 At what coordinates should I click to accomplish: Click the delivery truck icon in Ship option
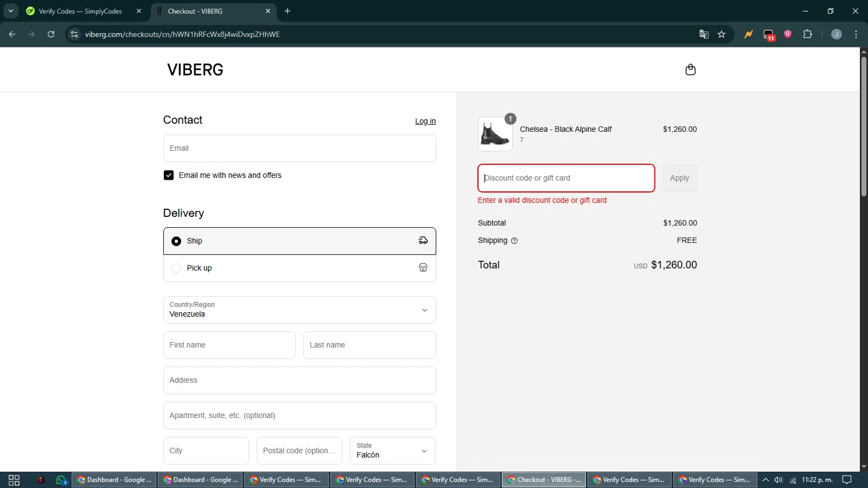click(x=423, y=241)
